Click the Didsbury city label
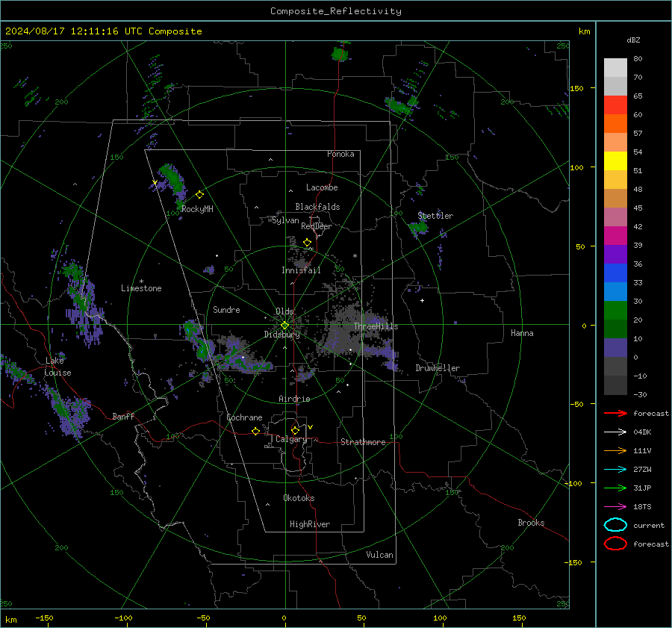672x628 pixels. point(282,335)
